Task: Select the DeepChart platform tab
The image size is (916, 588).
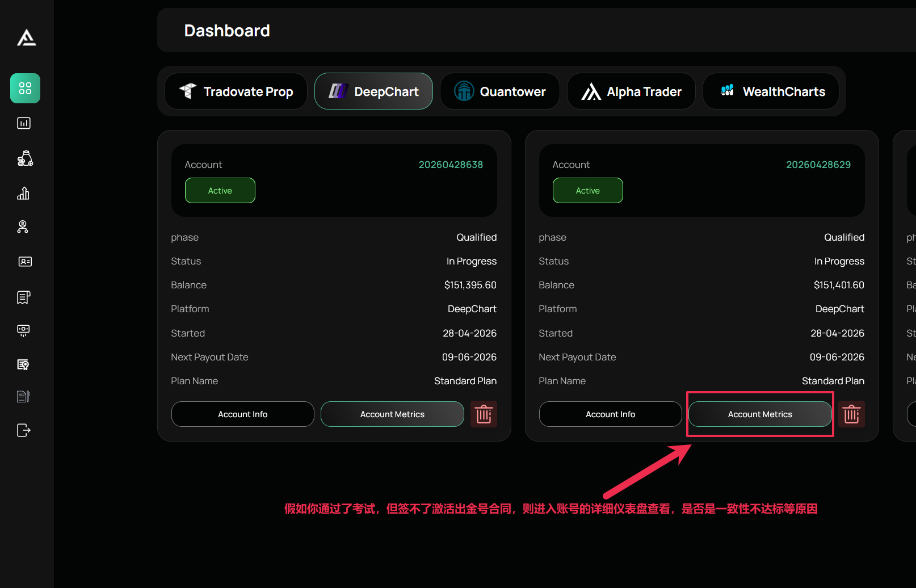Action: pyautogui.click(x=373, y=91)
